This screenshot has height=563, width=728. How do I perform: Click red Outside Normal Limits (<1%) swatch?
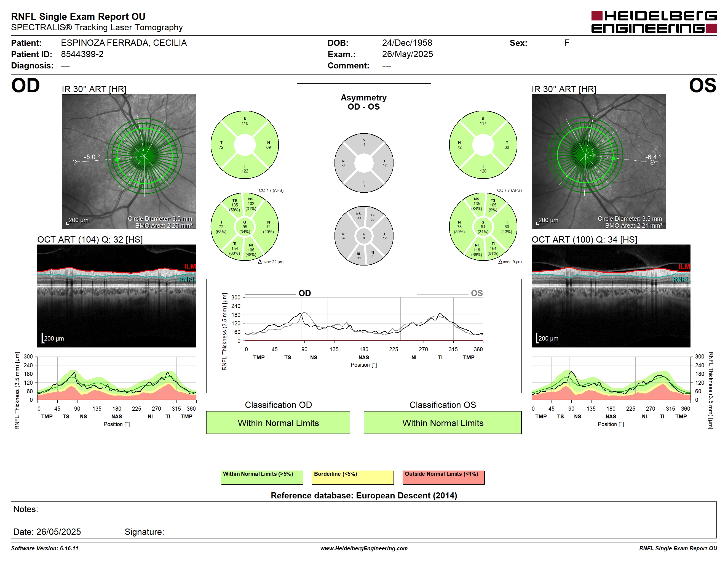(443, 477)
